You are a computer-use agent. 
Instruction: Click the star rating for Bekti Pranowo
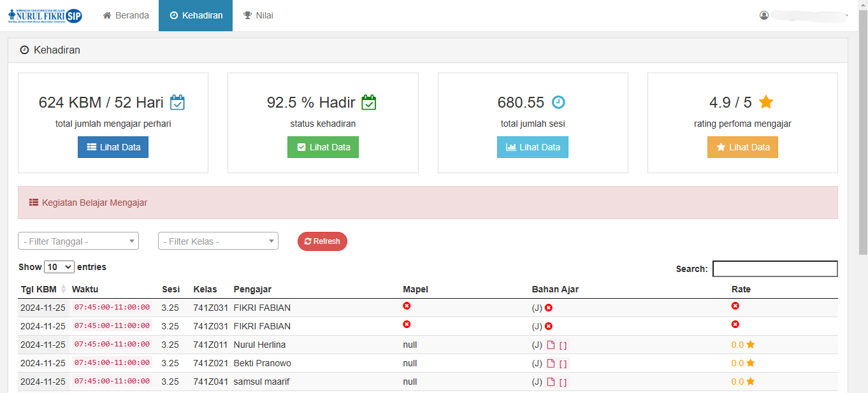(750, 363)
